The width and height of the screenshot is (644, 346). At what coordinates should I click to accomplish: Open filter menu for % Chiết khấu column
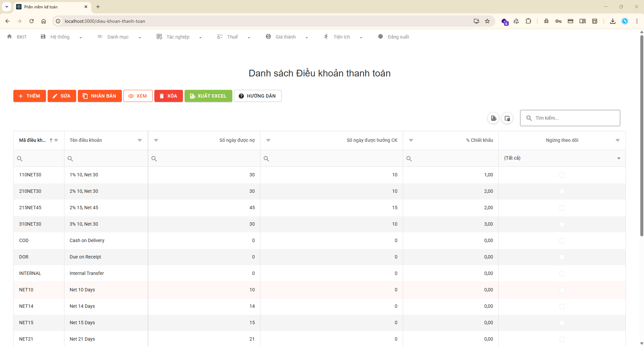tap(411, 140)
